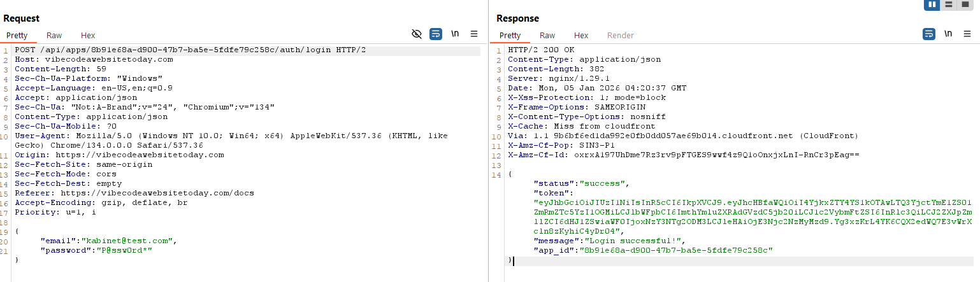This screenshot has height=282, width=980.
Task: Select the combined single-pane layout icon
Action: coord(965,5)
